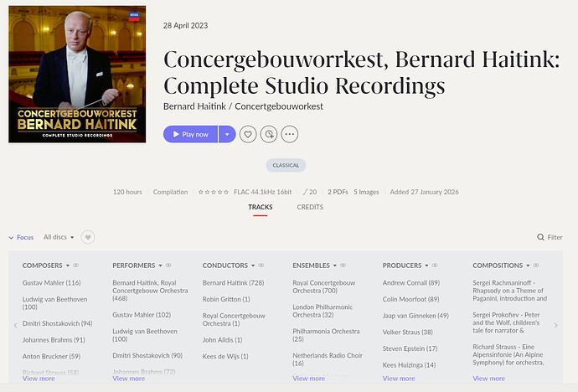Select performer Dmitri Shostakovich (90)
This screenshot has height=392, width=578.
147,355
